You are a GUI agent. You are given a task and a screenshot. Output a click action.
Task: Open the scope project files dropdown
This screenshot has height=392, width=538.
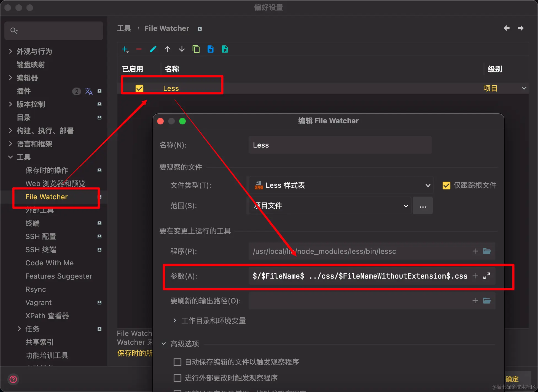pyautogui.click(x=330, y=206)
